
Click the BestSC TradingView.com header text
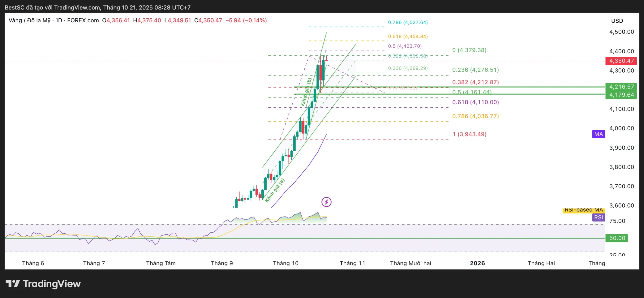(98, 8)
